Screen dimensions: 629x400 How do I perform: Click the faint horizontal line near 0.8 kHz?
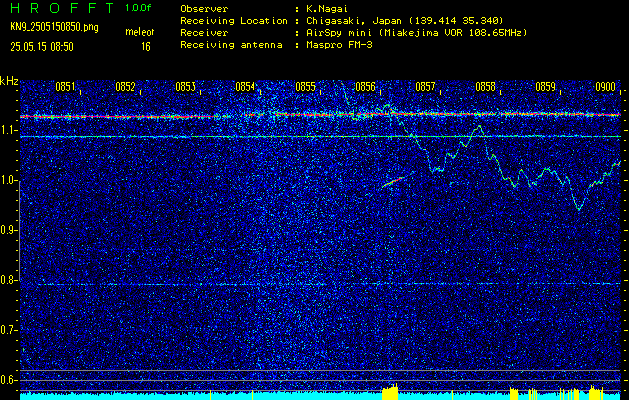[321, 284]
